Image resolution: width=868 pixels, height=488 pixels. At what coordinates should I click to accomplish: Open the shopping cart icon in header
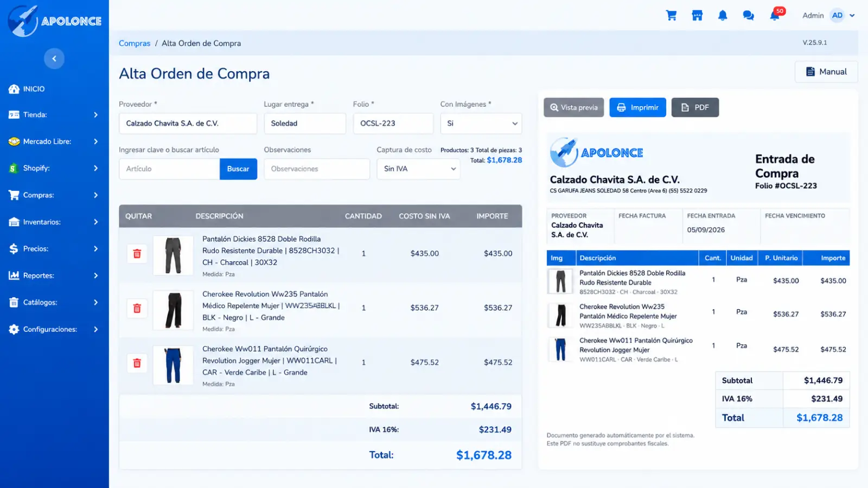(x=671, y=15)
